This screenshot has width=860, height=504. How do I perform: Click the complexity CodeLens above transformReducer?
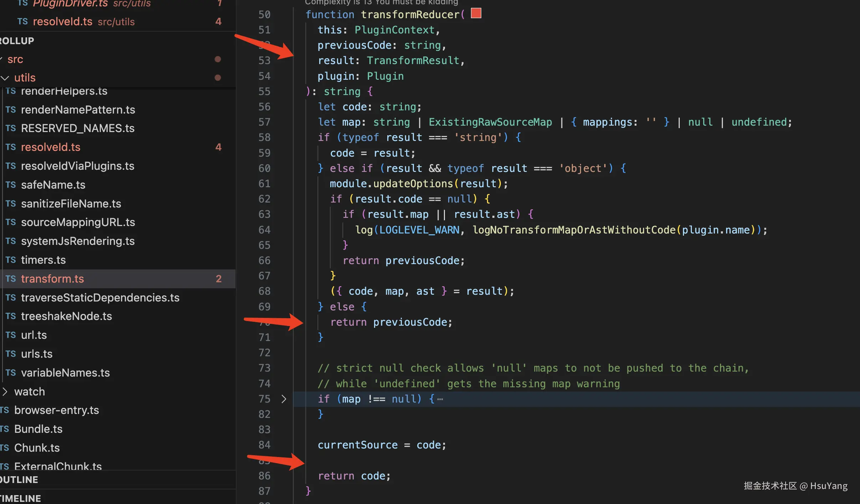coord(381,2)
